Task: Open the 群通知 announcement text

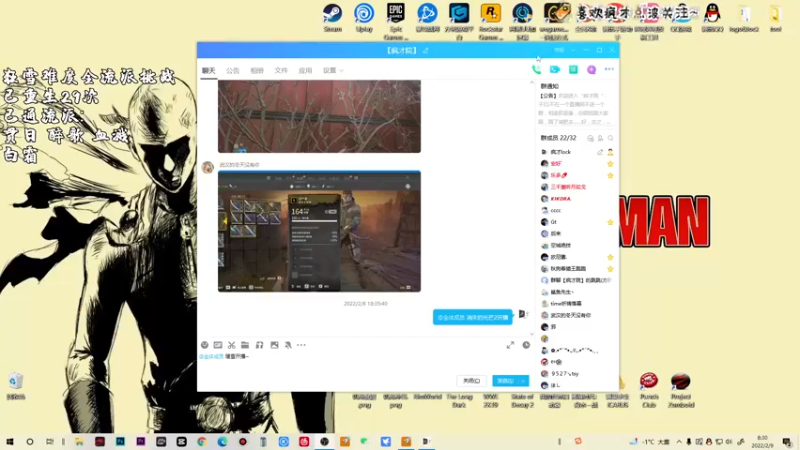Action: [x=575, y=109]
